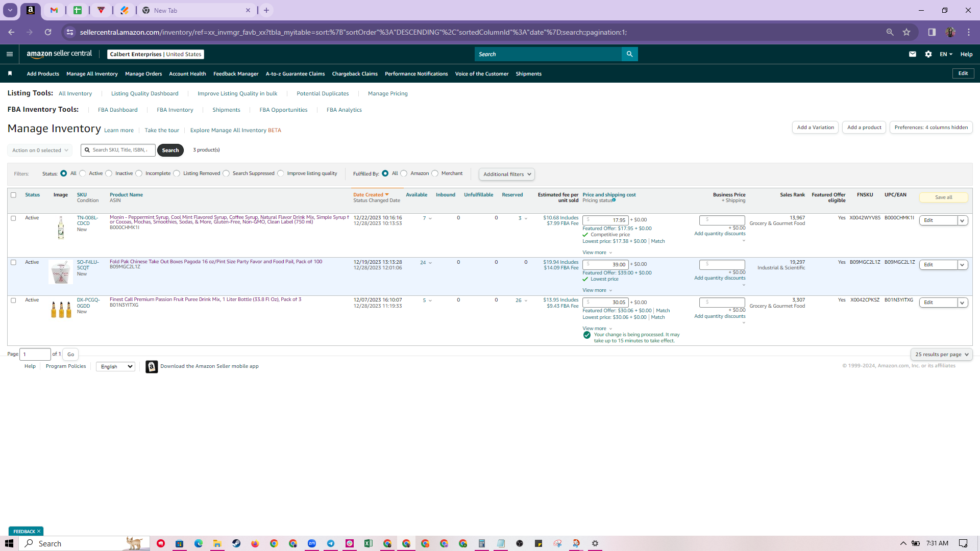Open the Edit dropdown arrow for Passion Fruit Puree row
This screenshot has height=551, width=980.
963,303
